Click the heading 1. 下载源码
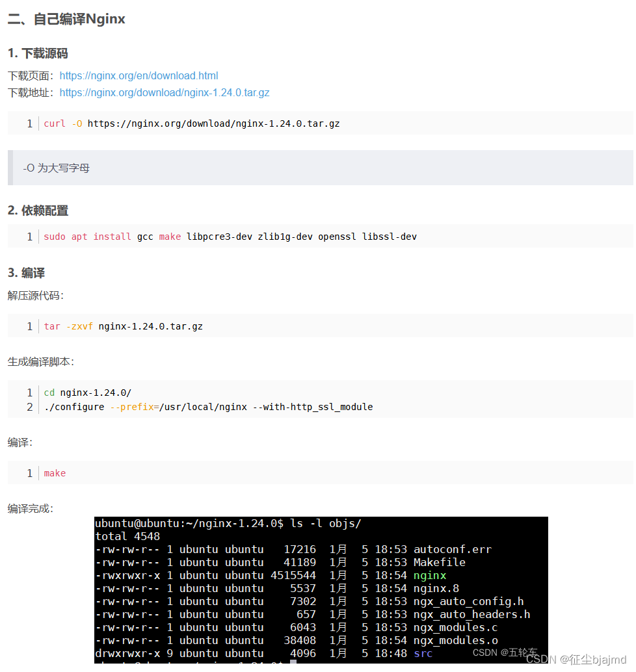This screenshot has height=672, width=636. coord(38,53)
